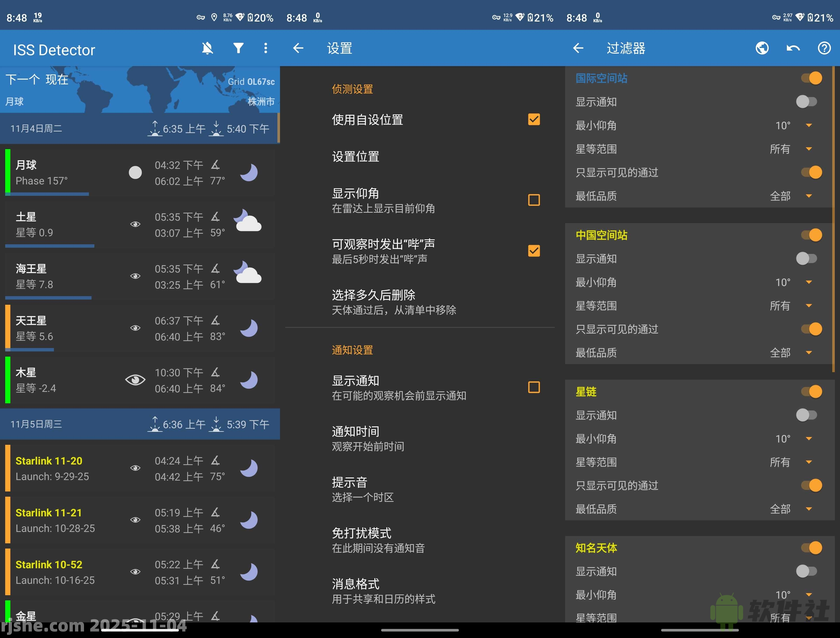Toggle off 国际空间站 in the filter
This screenshot has height=638, width=840.
[x=811, y=78]
